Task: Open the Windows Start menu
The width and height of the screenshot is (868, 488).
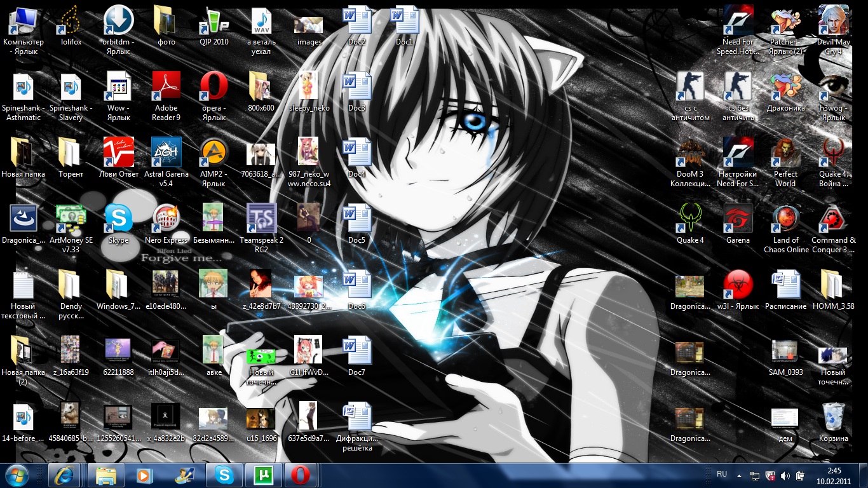Action: [18, 475]
